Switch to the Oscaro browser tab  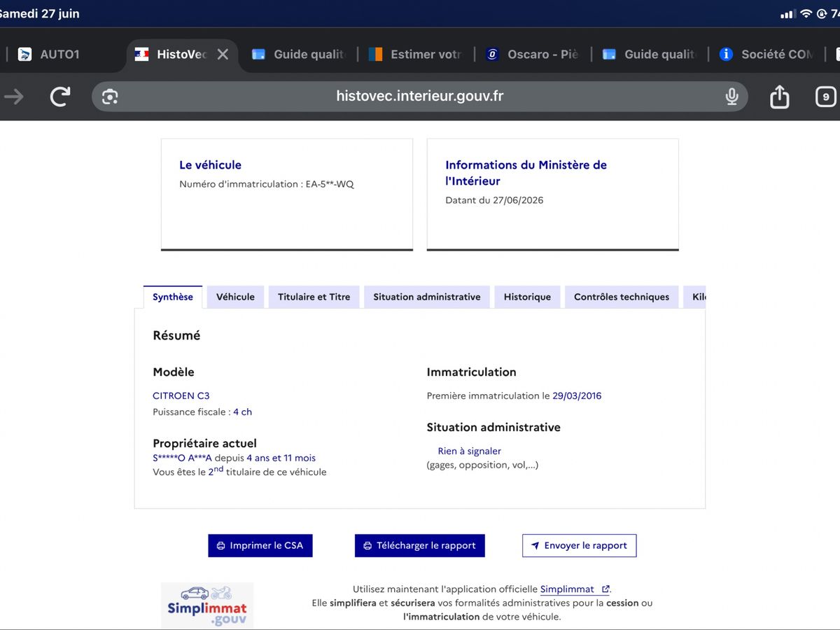[533, 54]
